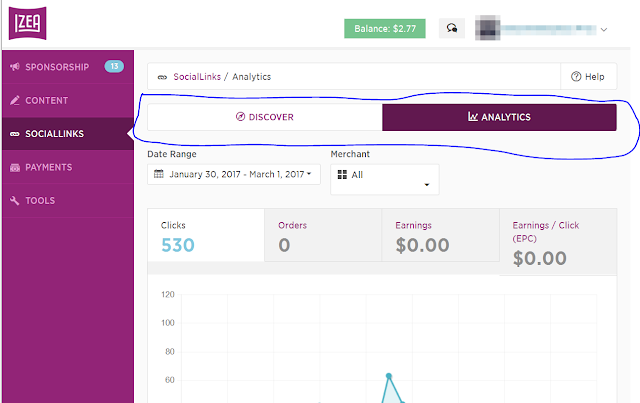Click the 100 y-axis label

(x=168, y=323)
